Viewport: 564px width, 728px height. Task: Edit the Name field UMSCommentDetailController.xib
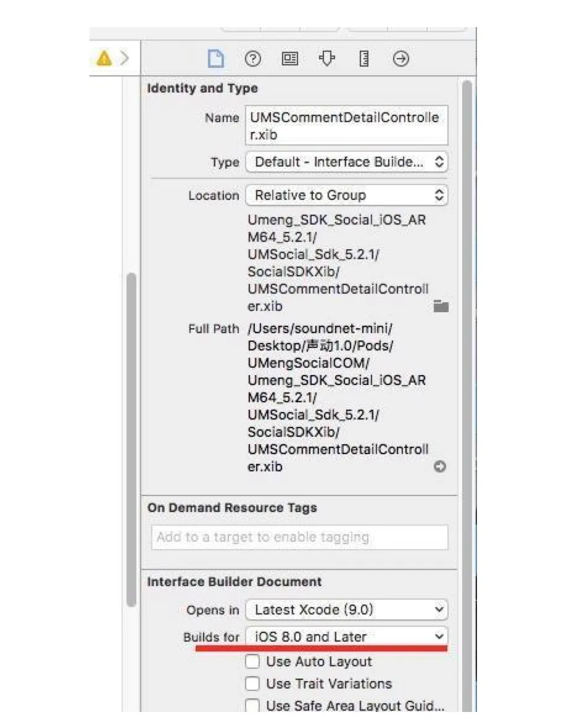pyautogui.click(x=347, y=126)
